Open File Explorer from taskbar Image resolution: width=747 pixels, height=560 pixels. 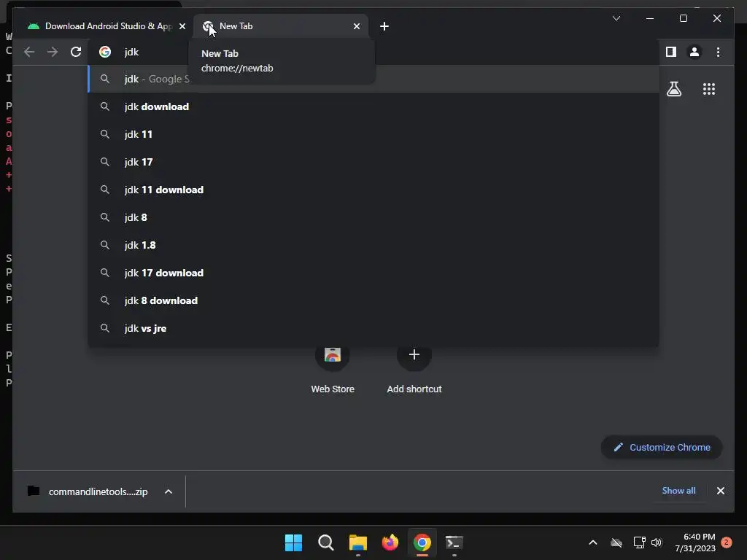pyautogui.click(x=357, y=542)
